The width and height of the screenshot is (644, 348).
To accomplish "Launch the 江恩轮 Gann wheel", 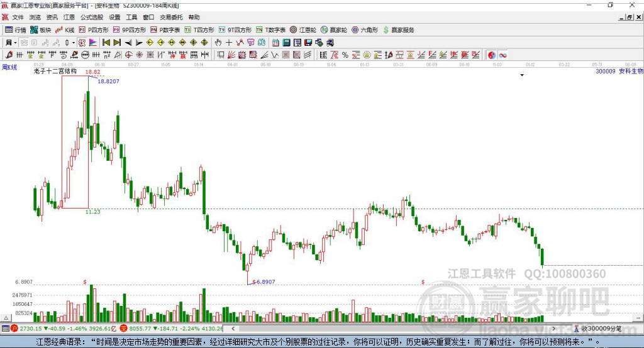I will click(x=303, y=30).
